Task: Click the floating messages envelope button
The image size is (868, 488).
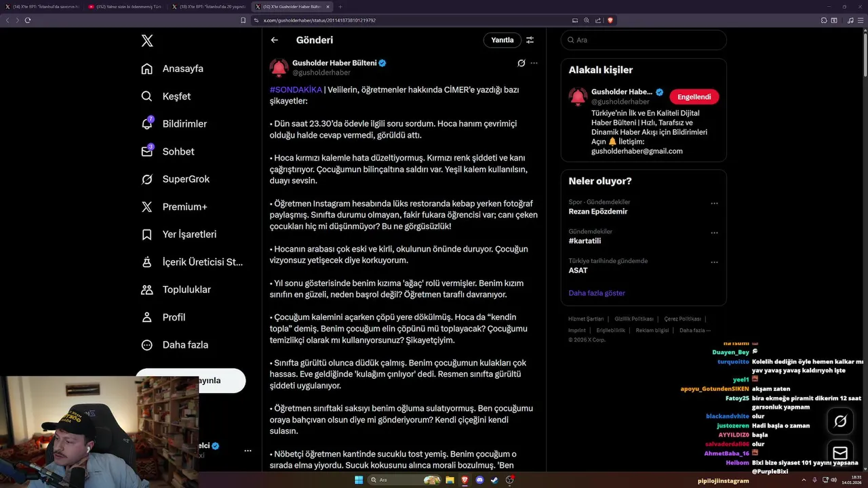Action: click(x=840, y=453)
